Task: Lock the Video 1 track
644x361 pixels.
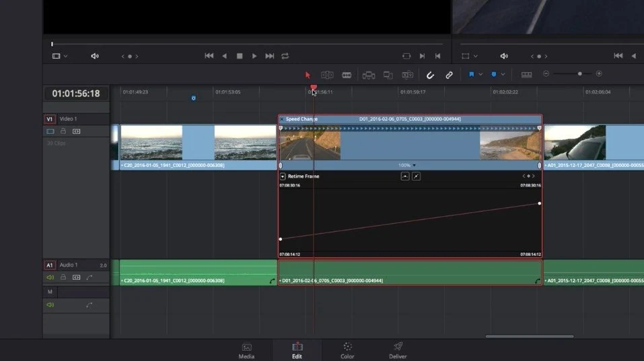Action: 63,131
